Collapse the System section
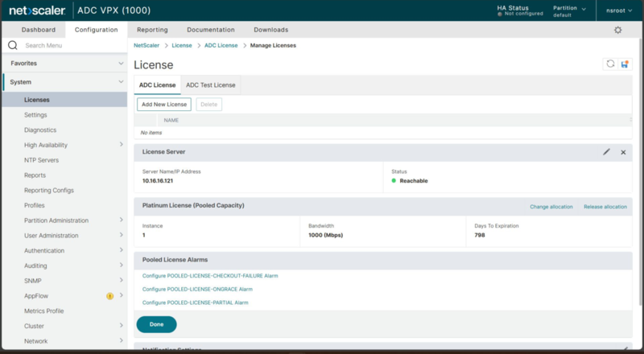 tap(121, 82)
